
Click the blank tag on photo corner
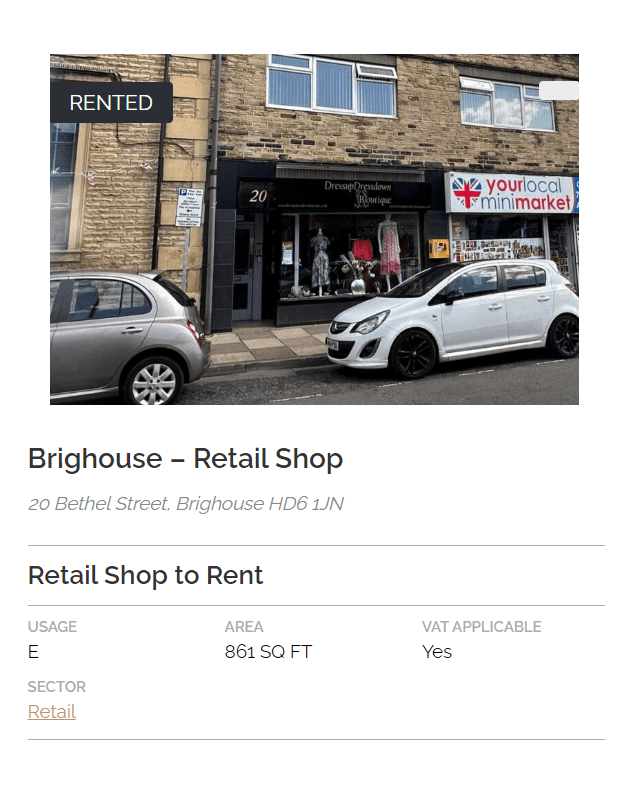pyautogui.click(x=559, y=90)
